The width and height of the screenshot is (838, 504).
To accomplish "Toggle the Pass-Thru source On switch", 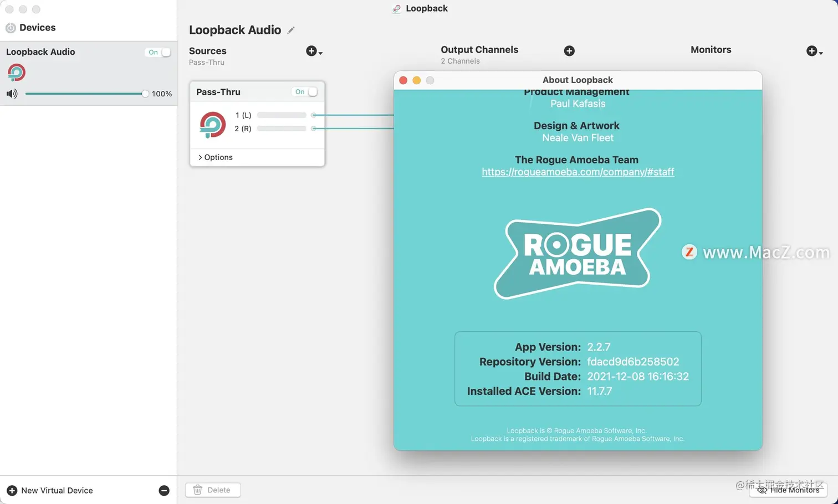I will click(305, 92).
